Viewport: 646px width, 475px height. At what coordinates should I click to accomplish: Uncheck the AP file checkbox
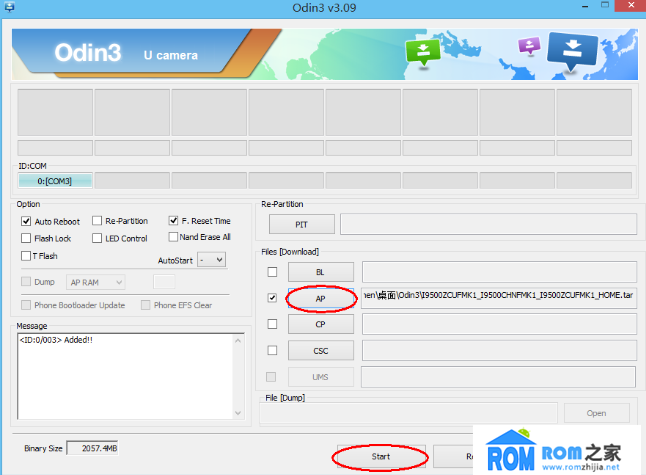(x=272, y=297)
